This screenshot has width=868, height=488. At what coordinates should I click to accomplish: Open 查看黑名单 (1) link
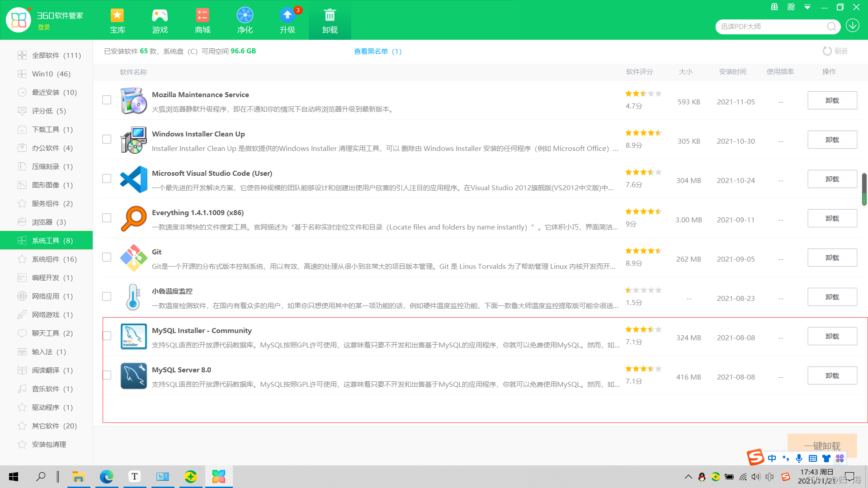pos(377,52)
